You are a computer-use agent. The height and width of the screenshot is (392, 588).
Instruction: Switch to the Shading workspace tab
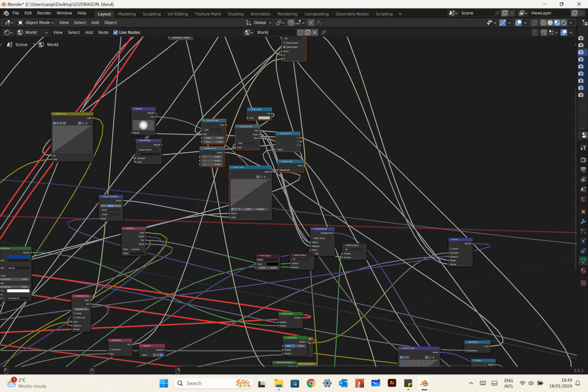coord(235,14)
